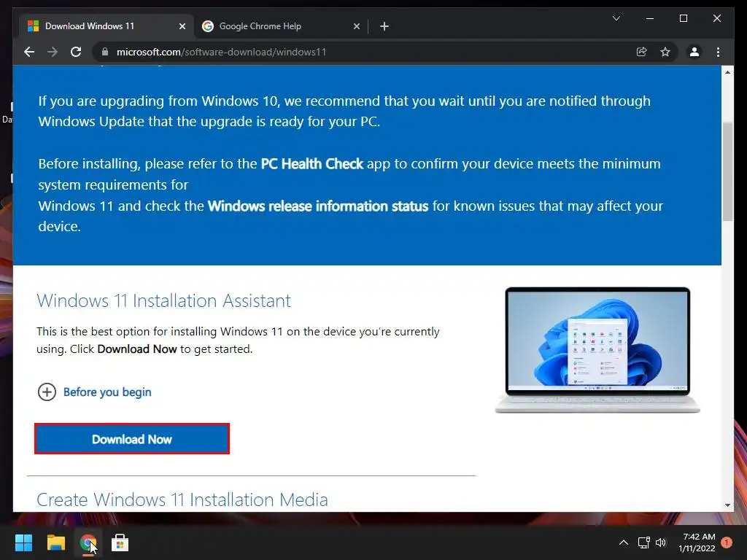Open the Chrome profile icon
747x560 pixels.
[x=694, y=52]
